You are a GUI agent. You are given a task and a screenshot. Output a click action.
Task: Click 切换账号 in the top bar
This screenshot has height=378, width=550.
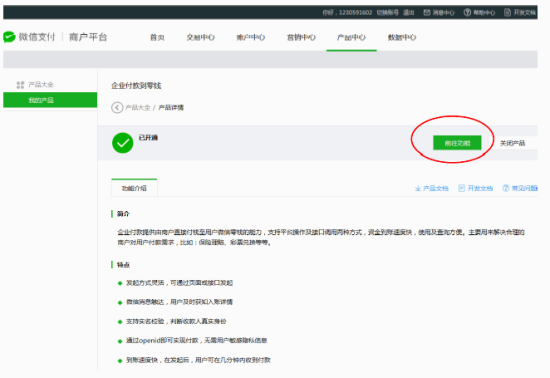(x=388, y=13)
